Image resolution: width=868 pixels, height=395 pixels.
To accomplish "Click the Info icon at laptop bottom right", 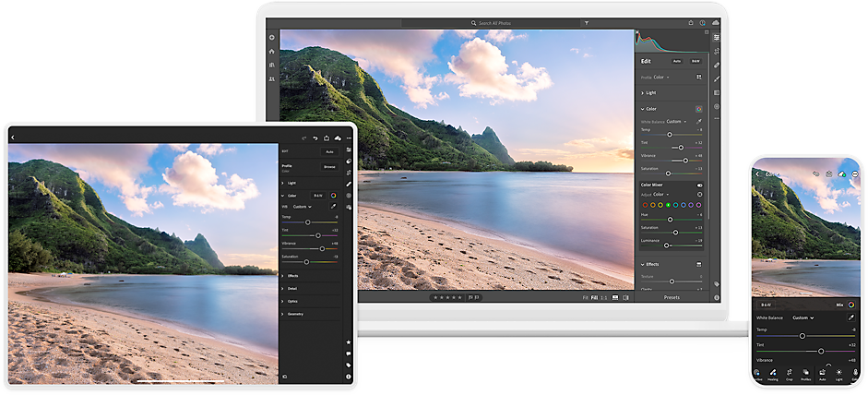I will (x=717, y=297).
